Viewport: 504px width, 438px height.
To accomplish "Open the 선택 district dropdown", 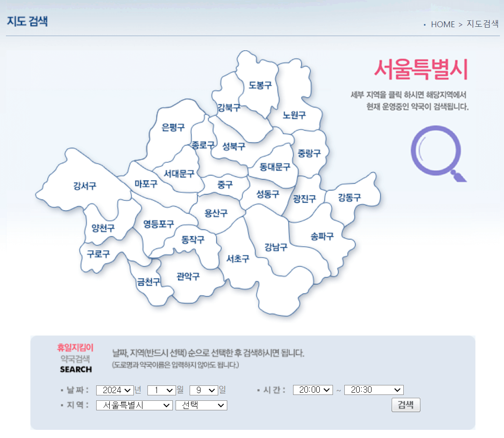I will click(x=201, y=405).
